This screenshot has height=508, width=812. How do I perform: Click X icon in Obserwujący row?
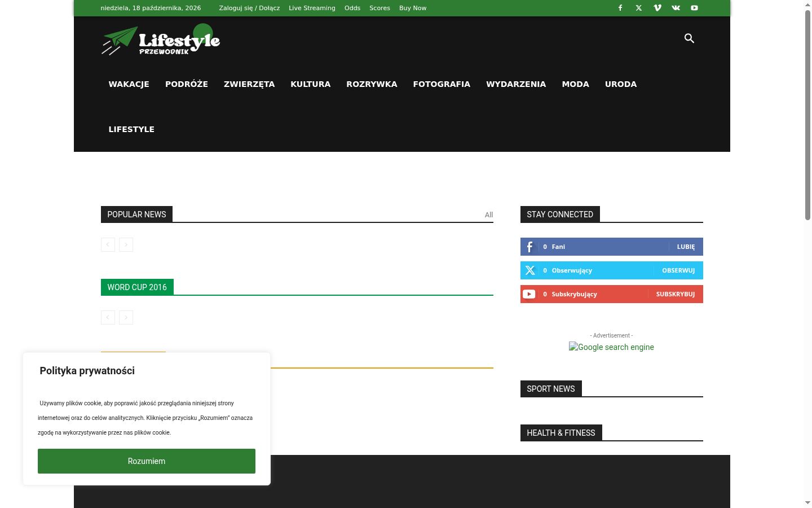pos(529,270)
